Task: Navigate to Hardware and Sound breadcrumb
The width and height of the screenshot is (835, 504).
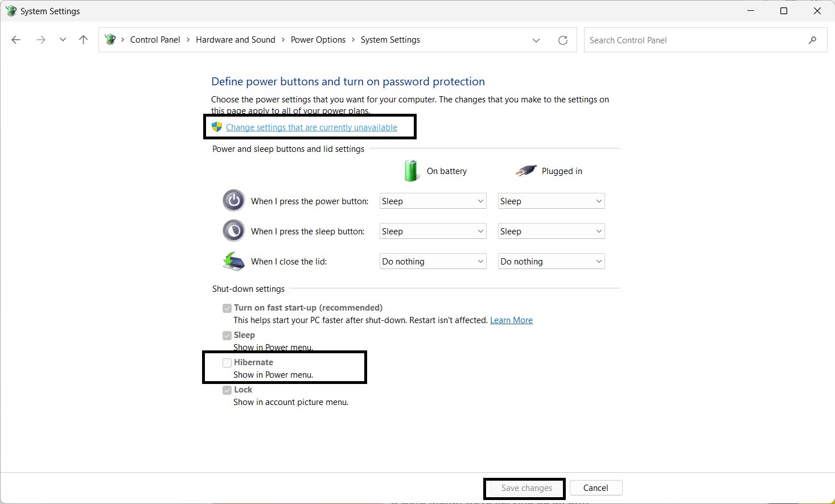Action: point(235,40)
